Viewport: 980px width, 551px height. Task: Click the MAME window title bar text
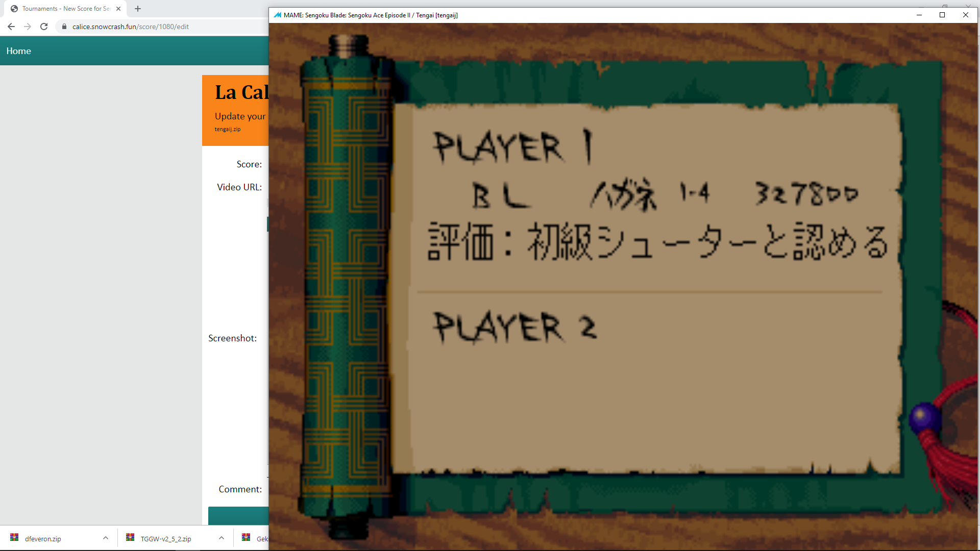371,15
